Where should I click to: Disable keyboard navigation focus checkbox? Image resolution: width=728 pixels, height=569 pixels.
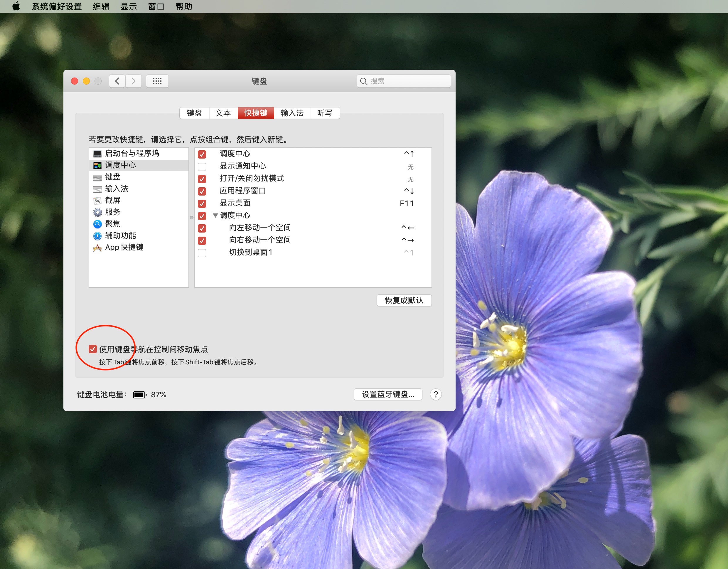[93, 349]
